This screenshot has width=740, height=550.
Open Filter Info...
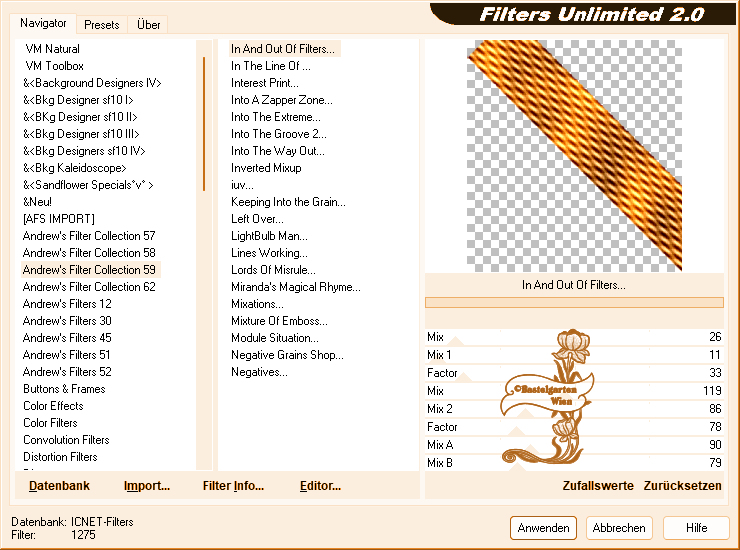coord(233,486)
